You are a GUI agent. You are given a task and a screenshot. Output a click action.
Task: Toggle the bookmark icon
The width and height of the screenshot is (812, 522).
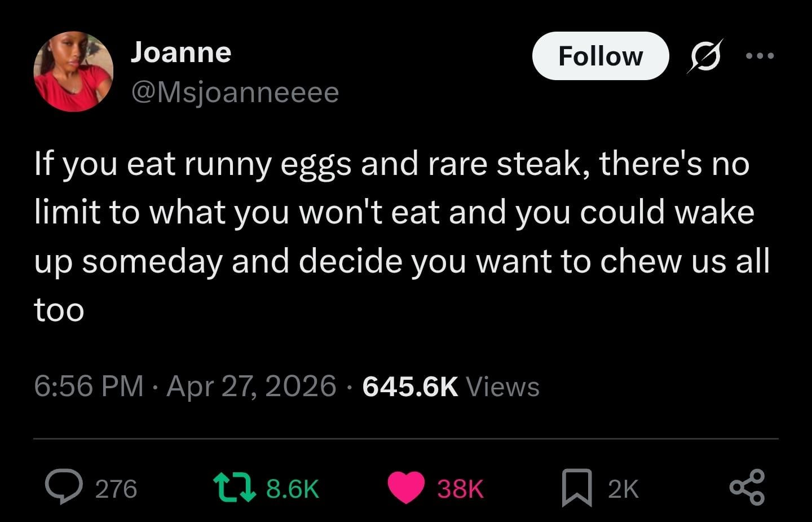[x=576, y=488]
